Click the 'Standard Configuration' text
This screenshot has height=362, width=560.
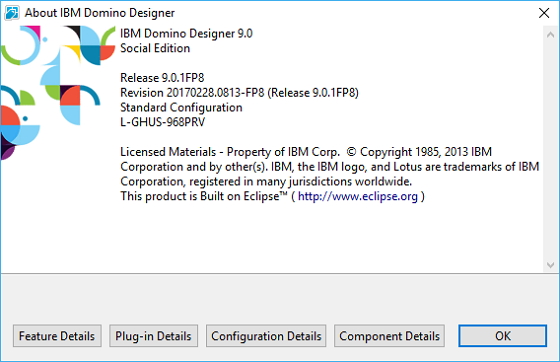click(181, 107)
